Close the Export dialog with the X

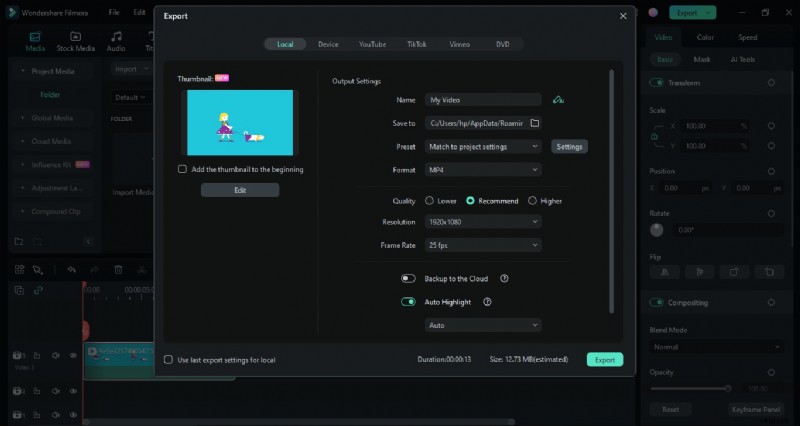(x=623, y=16)
